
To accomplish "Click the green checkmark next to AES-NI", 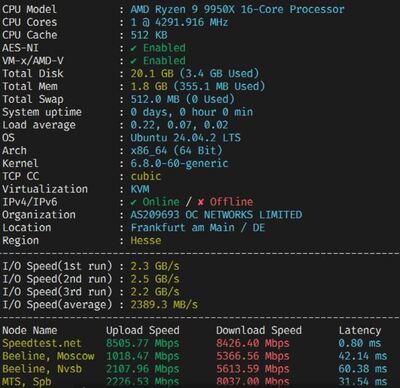I will click(x=133, y=48).
